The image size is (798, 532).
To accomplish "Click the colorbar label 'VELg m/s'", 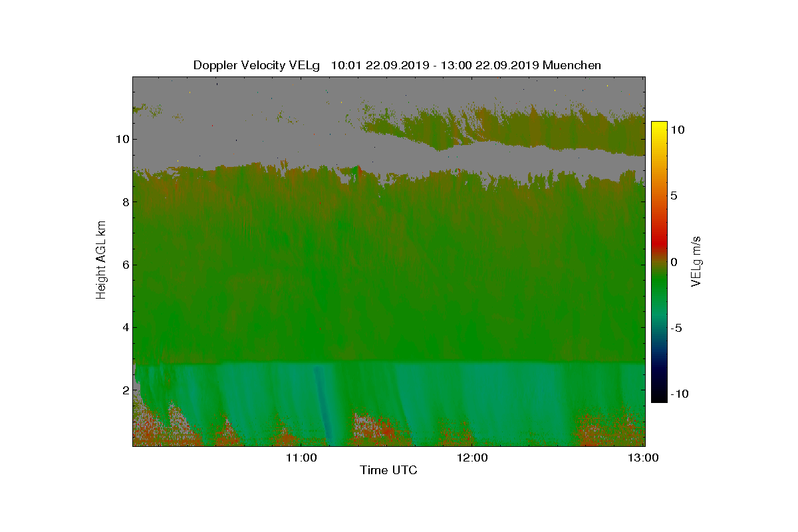I will tap(696, 261).
